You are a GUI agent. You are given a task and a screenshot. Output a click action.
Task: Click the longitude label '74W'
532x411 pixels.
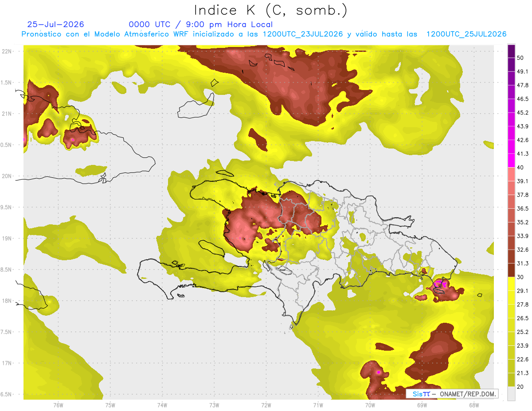tap(162, 404)
